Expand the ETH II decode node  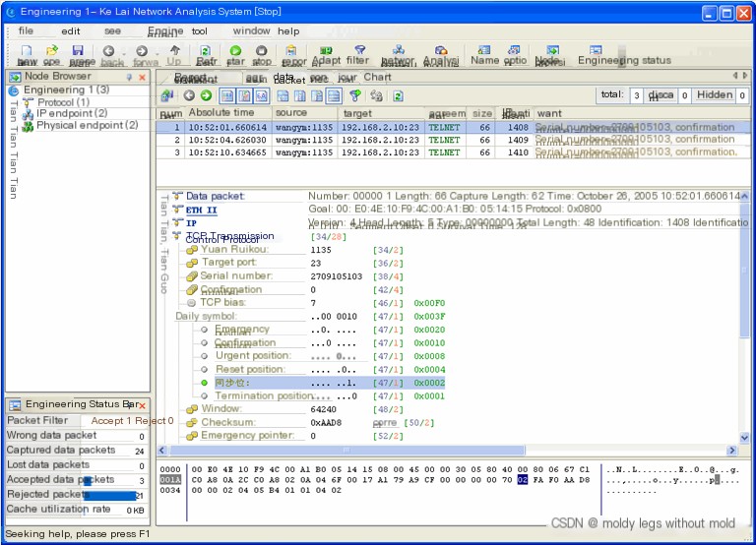(177, 210)
